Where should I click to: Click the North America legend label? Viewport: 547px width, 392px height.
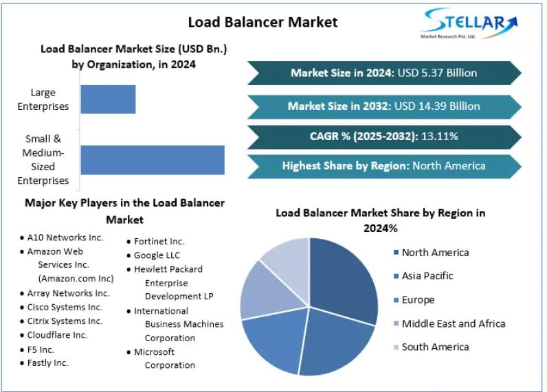pyautogui.click(x=436, y=253)
